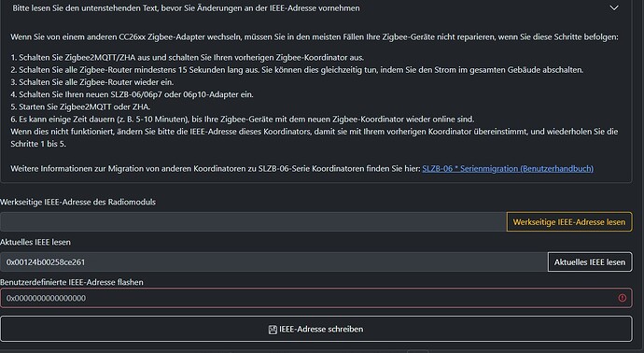This screenshot has height=353, width=644.
Task: Click the 'Aktuelles IEEE lesen' label above the field
Action: (35, 242)
